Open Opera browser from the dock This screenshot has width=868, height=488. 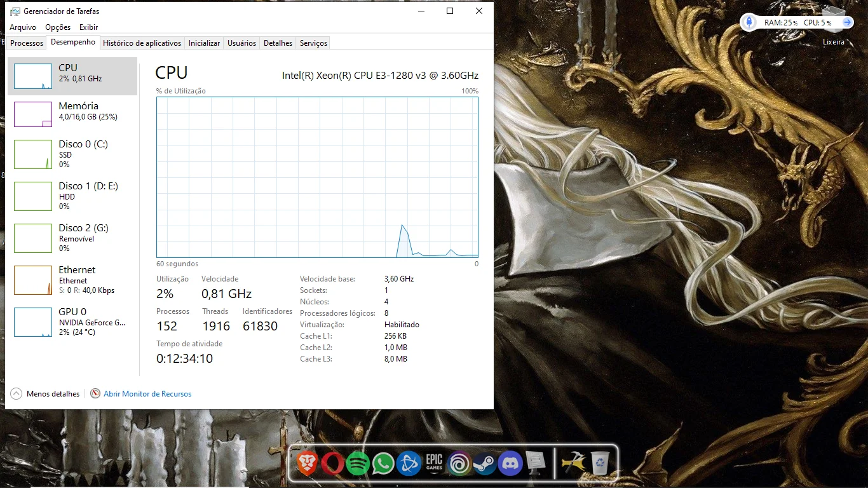coord(332,463)
